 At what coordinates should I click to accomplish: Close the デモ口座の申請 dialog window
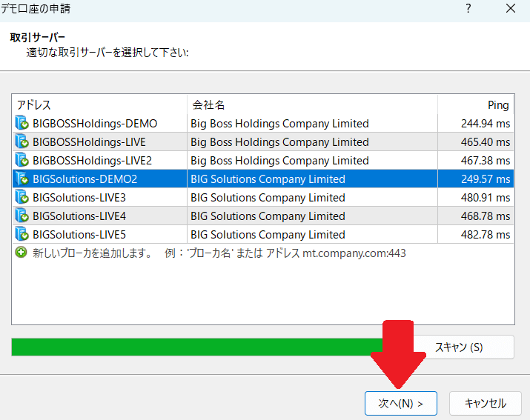511,10
